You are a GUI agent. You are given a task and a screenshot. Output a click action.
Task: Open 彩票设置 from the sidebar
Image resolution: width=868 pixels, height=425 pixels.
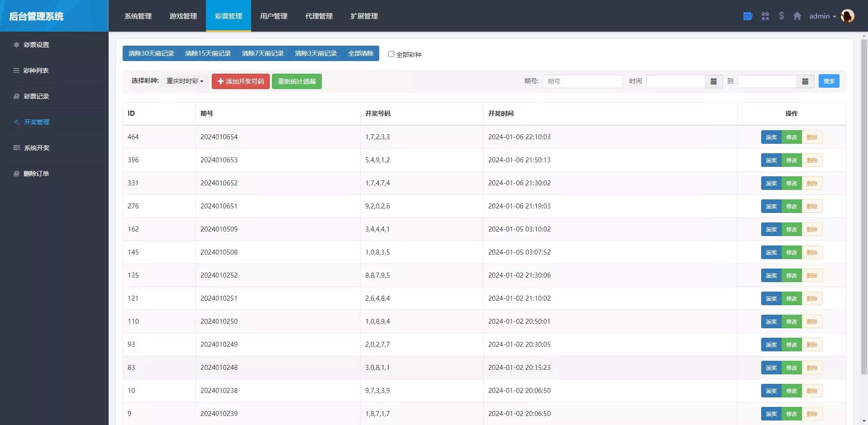click(x=36, y=45)
